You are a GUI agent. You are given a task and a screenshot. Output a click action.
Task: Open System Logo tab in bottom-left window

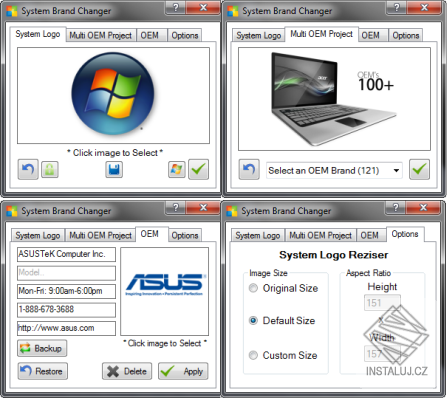[x=38, y=235]
